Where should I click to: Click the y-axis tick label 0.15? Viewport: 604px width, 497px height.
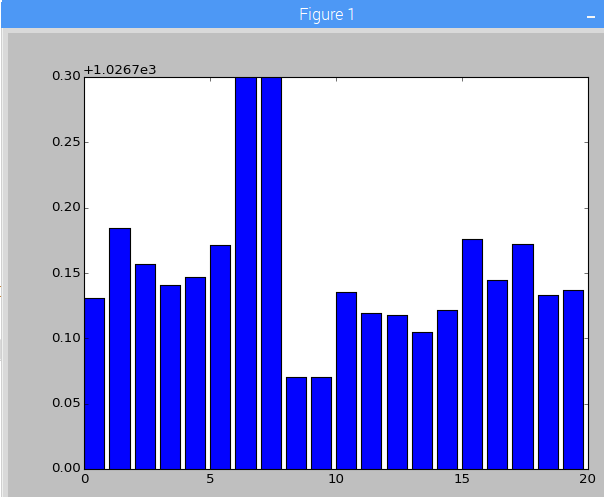66,273
